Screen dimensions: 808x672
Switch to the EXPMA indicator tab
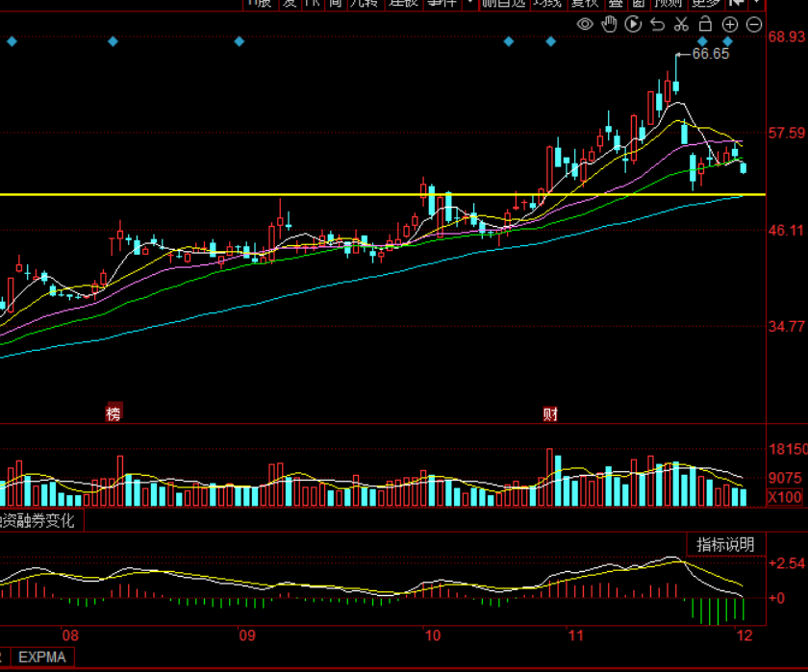click(x=42, y=657)
